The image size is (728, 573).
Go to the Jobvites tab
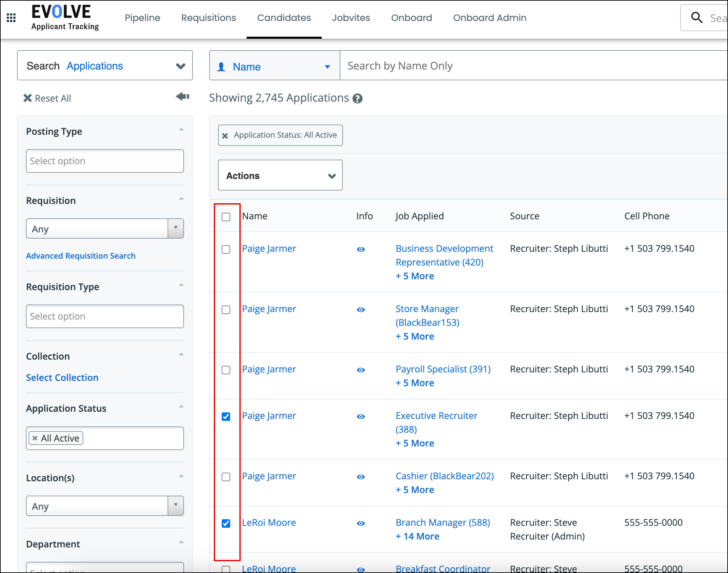(x=351, y=18)
